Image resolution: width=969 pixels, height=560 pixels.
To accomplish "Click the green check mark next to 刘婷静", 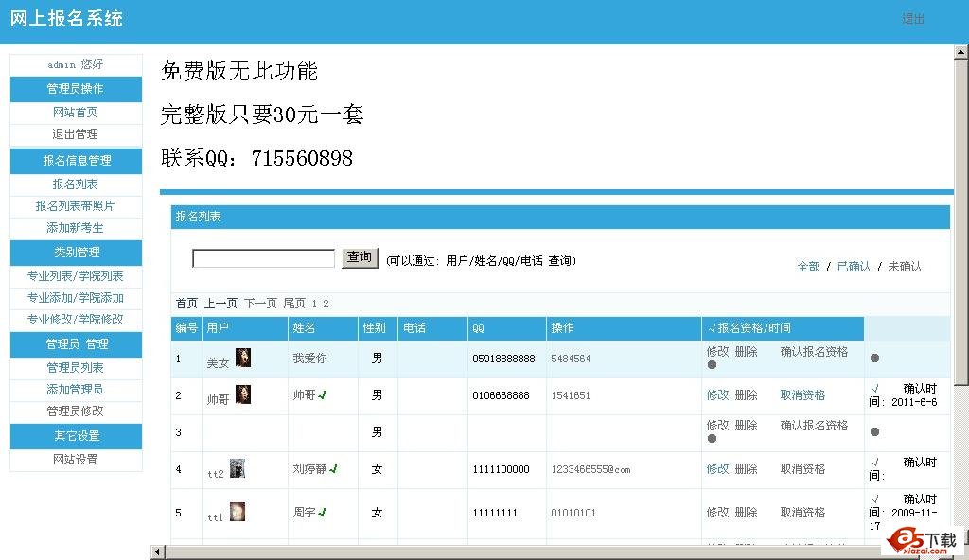I will 334,469.
